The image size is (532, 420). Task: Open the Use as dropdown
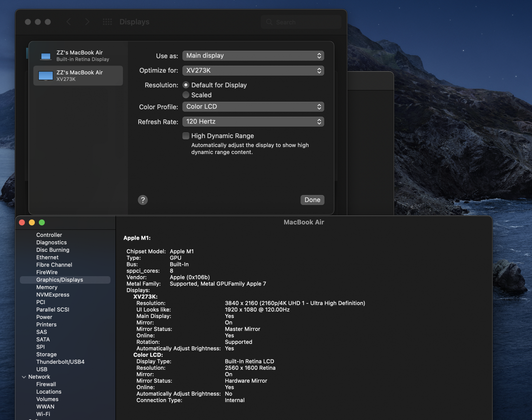(x=253, y=56)
